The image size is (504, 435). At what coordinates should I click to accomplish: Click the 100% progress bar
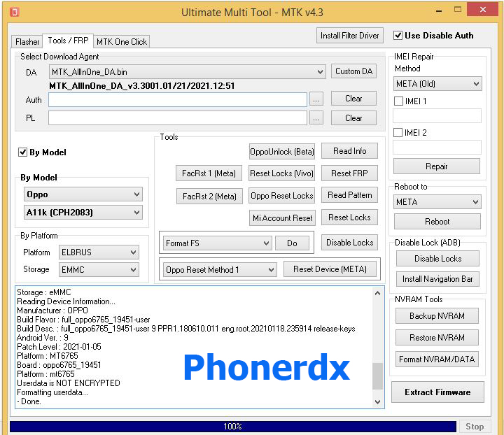click(233, 427)
